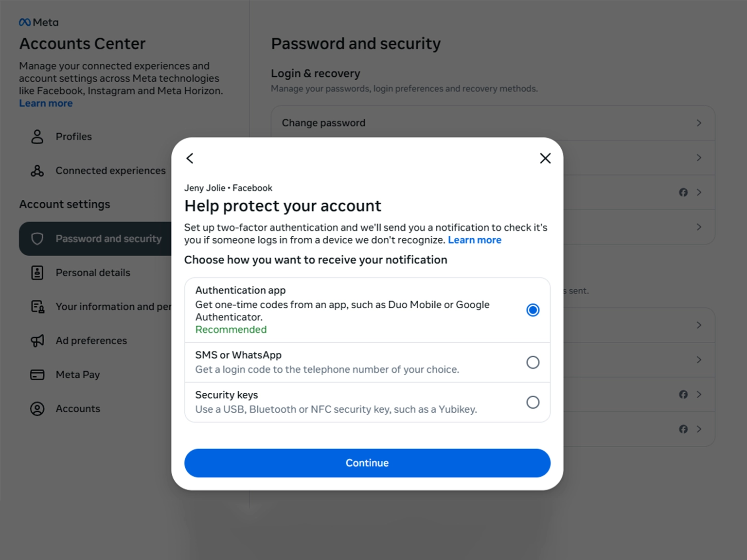Click the back arrow in the dialog
This screenshot has height=560, width=747.
coord(190,158)
